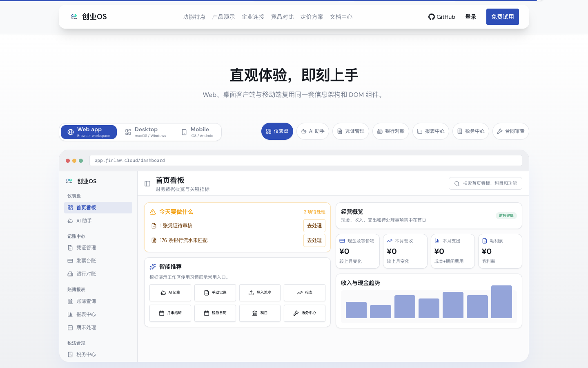Go to 定价方案 navigation item

point(312,17)
